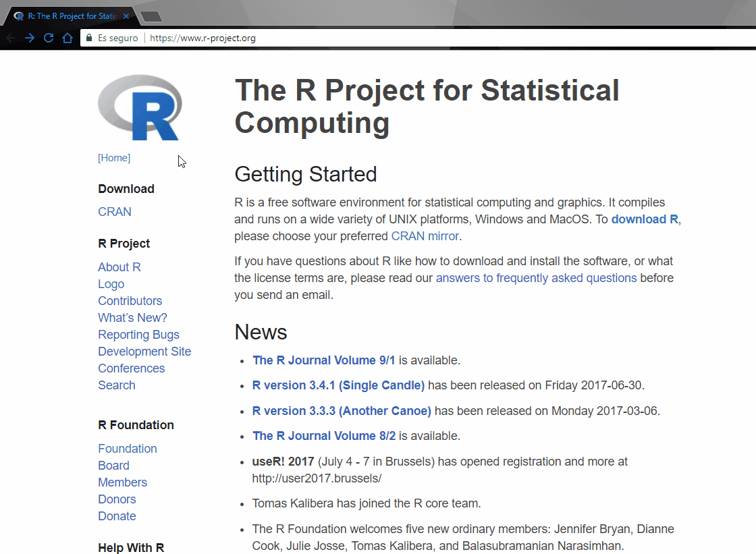Open the Contributors link
This screenshot has width=756, height=554.
130,301
